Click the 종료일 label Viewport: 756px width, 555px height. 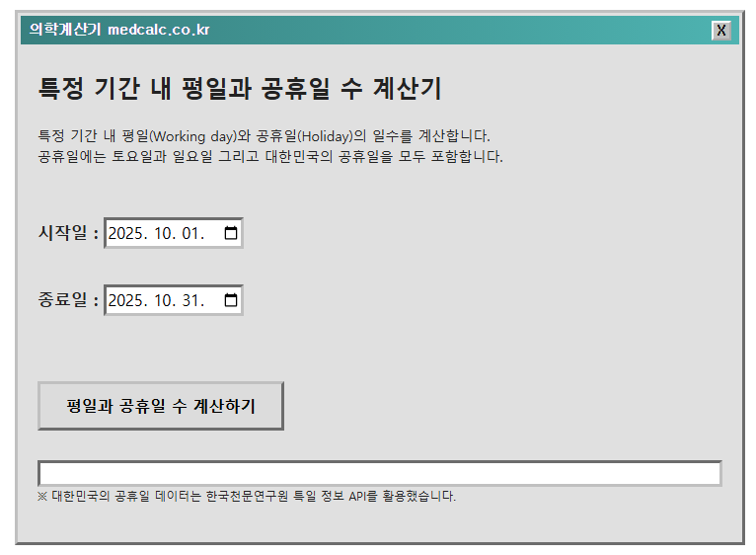click(67, 301)
